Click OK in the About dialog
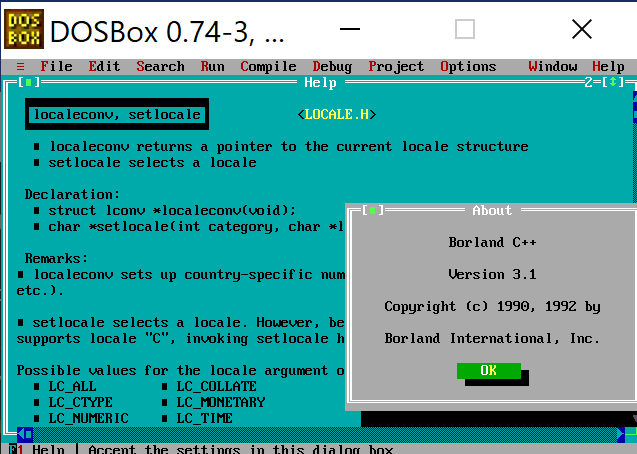Image resolution: width=637 pixels, height=454 pixels. [488, 370]
